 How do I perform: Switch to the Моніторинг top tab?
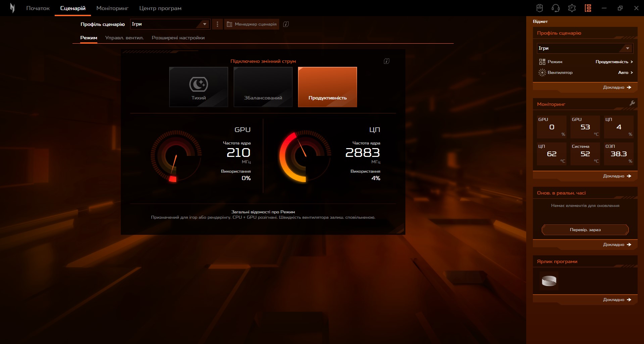coord(112,8)
